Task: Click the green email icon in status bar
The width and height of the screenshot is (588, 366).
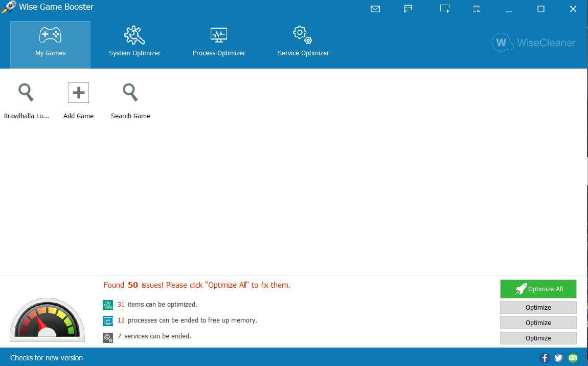Action: [573, 358]
